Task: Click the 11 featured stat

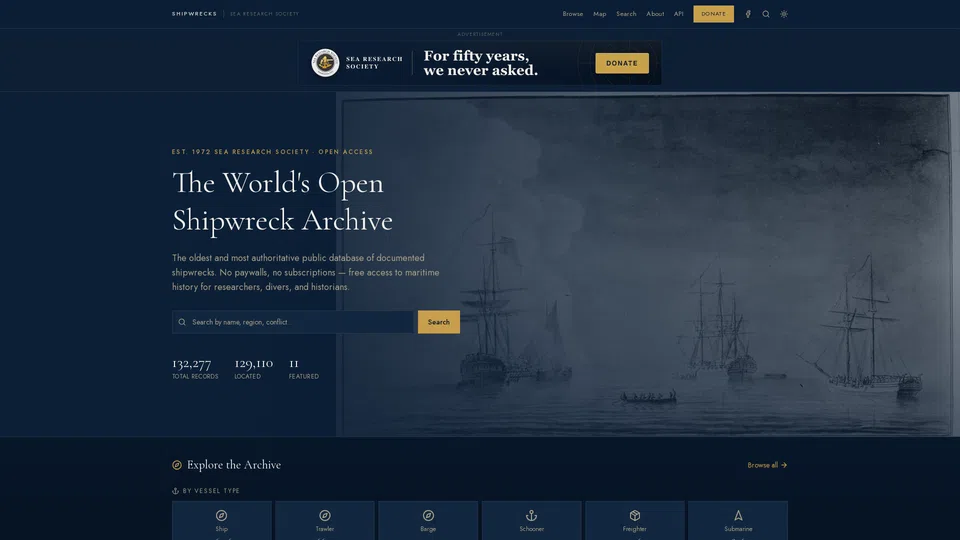Action: (304, 369)
